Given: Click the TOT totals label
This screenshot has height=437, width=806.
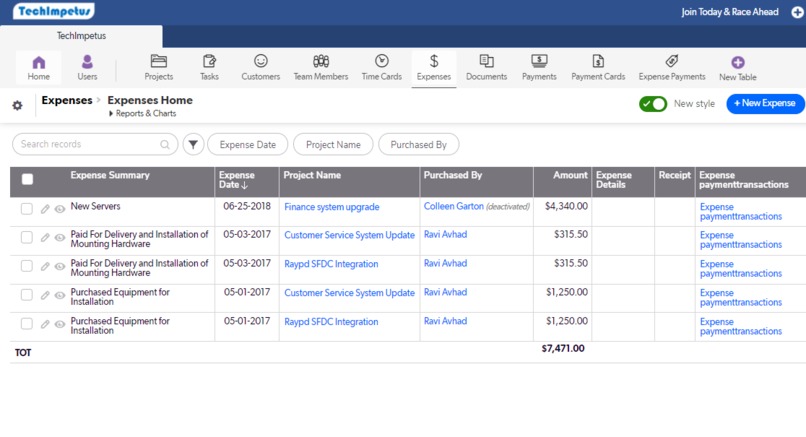Looking at the screenshot, I should 23,353.
